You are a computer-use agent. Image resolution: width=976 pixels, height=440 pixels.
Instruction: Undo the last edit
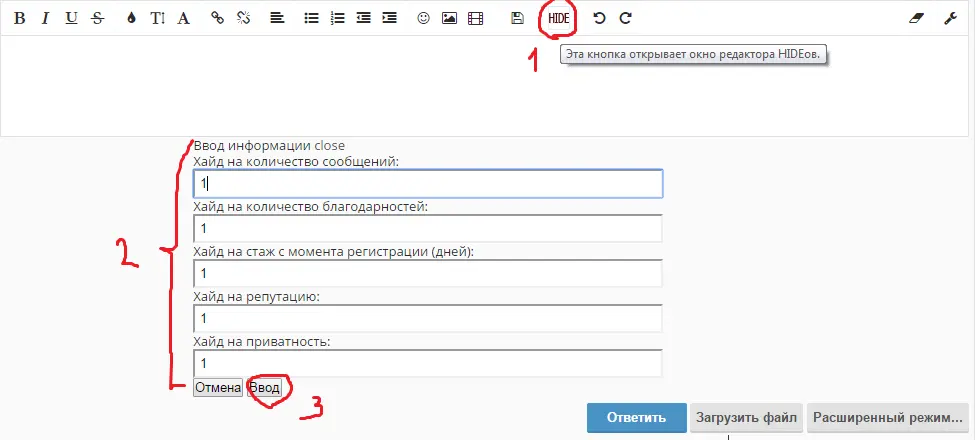(x=599, y=18)
